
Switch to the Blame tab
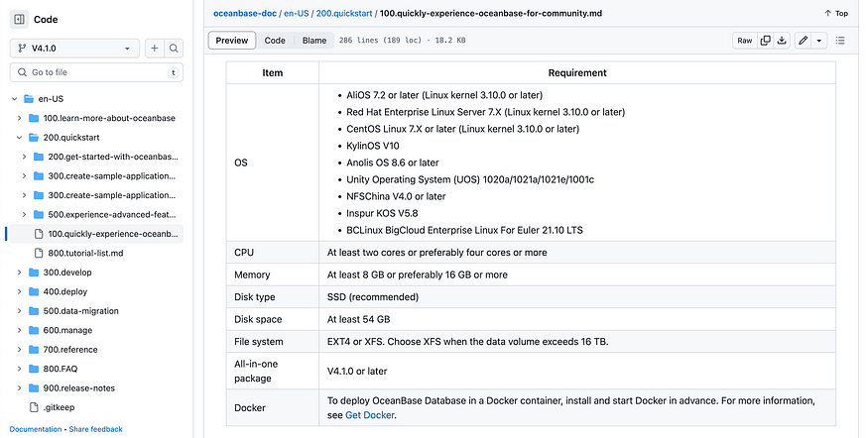pyautogui.click(x=312, y=41)
